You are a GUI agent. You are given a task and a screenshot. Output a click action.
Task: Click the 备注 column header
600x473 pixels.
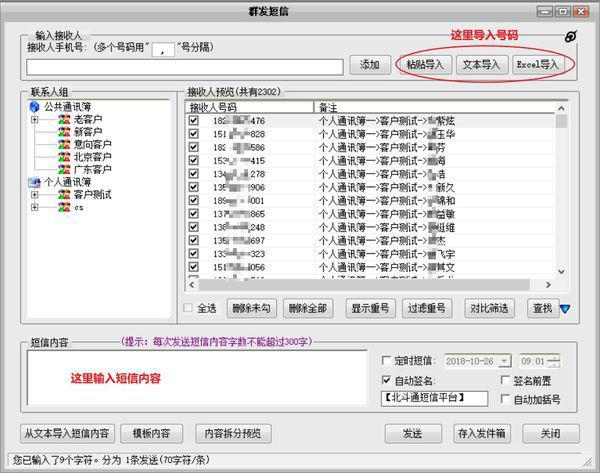coord(430,106)
